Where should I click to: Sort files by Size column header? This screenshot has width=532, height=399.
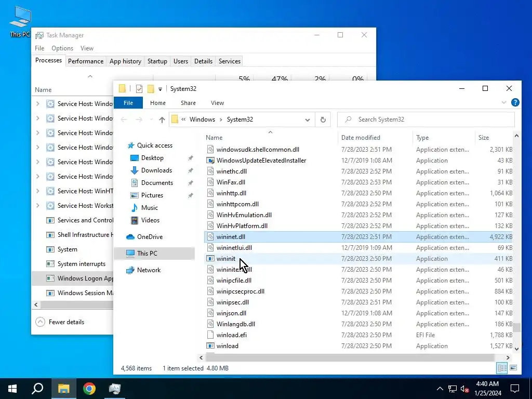coord(494,137)
